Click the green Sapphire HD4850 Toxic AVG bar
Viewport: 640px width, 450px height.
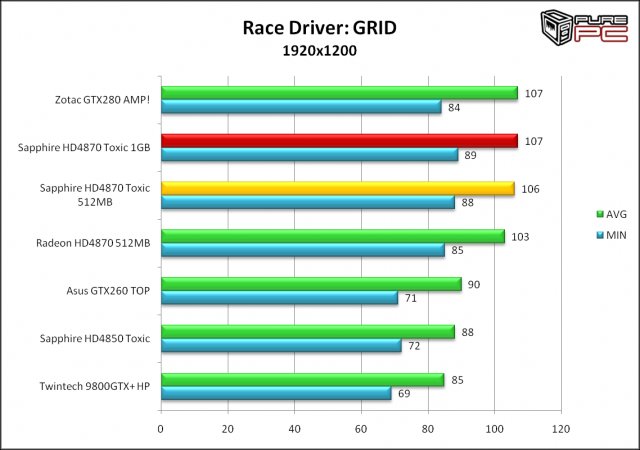[x=308, y=332]
